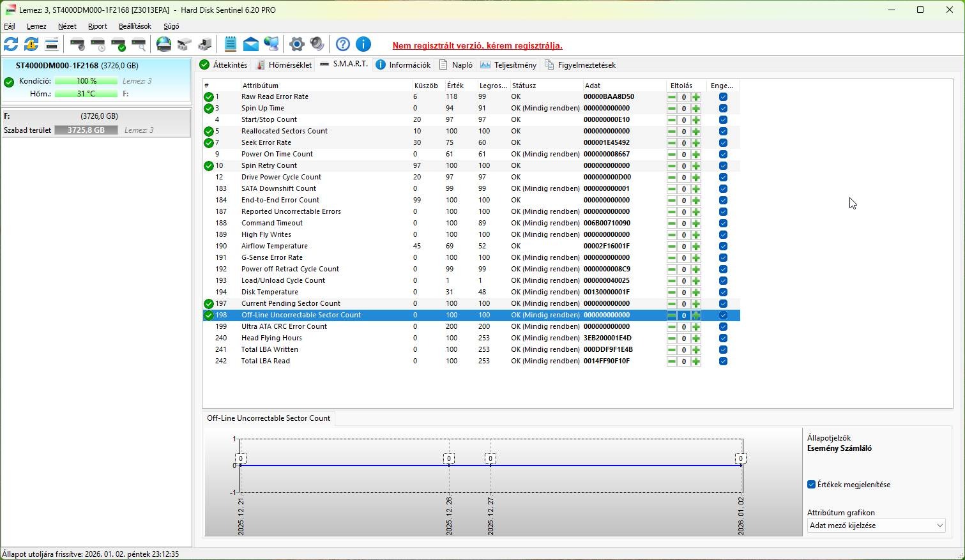Click the disk list panel toolbar icon

(x=52, y=44)
